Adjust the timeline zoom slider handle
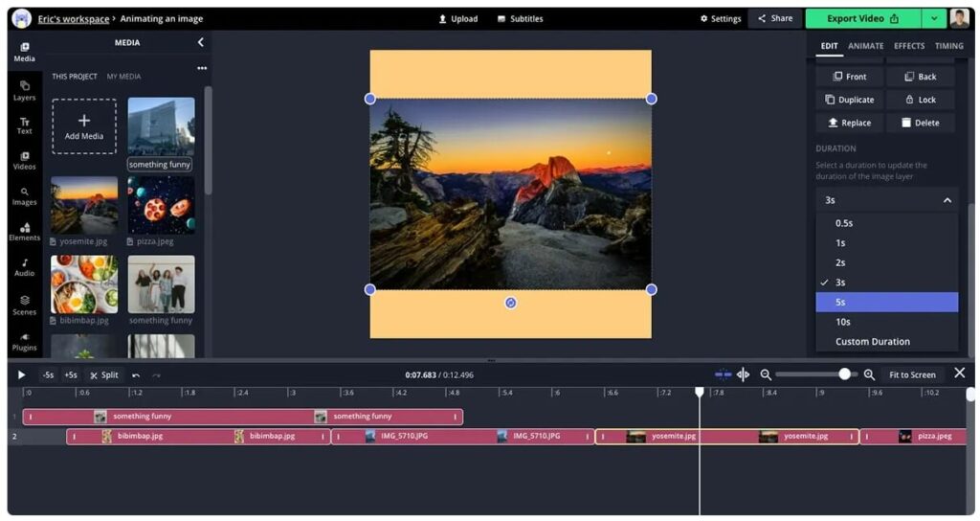This screenshot has width=980, height=521. (844, 374)
